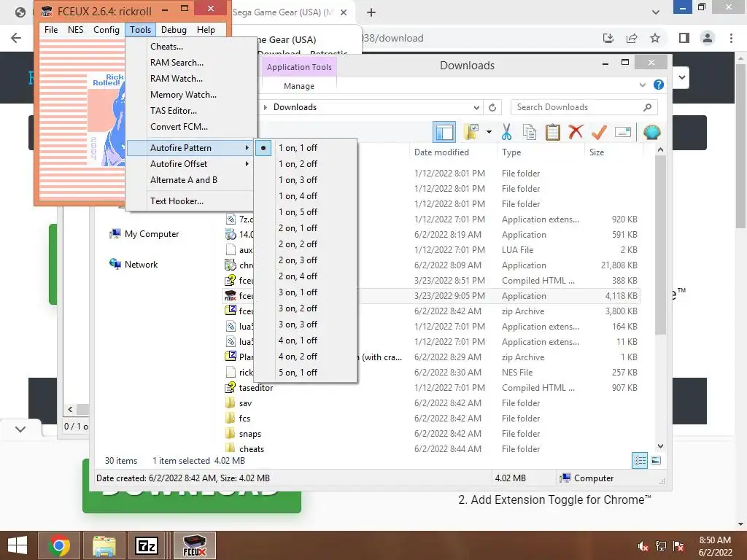The width and height of the screenshot is (747, 560).
Task: Open Chrome side panel icon
Action: pyautogui.click(x=684, y=38)
